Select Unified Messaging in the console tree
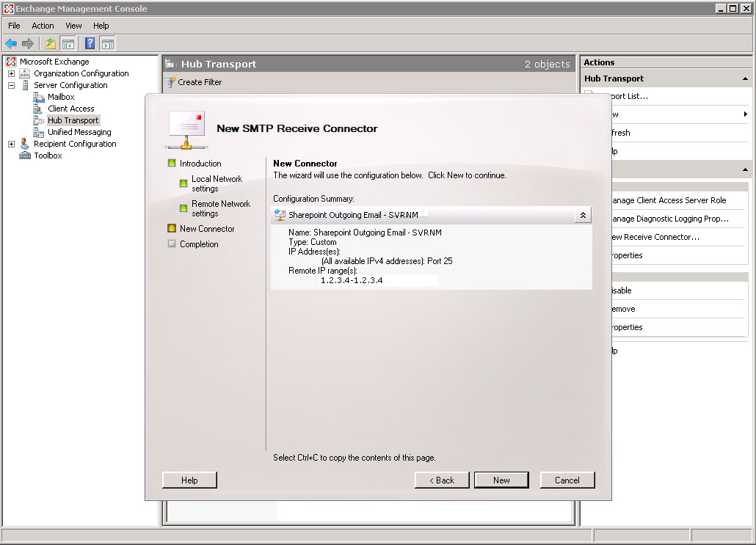Screen dimensions: 756x545 (x=79, y=132)
